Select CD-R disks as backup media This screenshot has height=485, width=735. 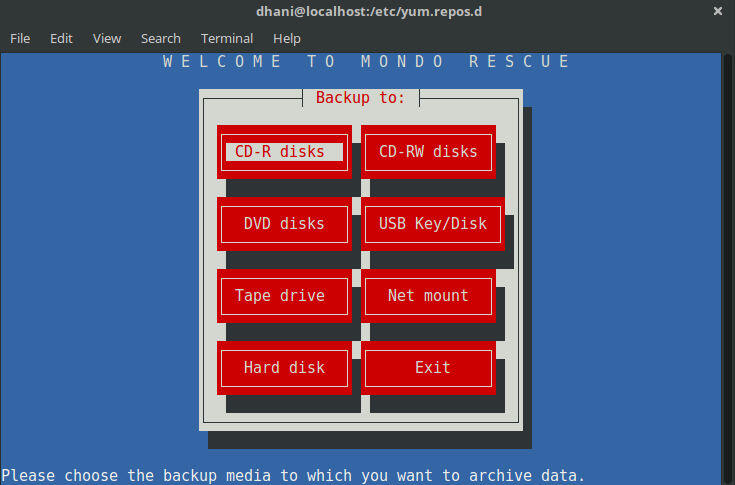(284, 152)
